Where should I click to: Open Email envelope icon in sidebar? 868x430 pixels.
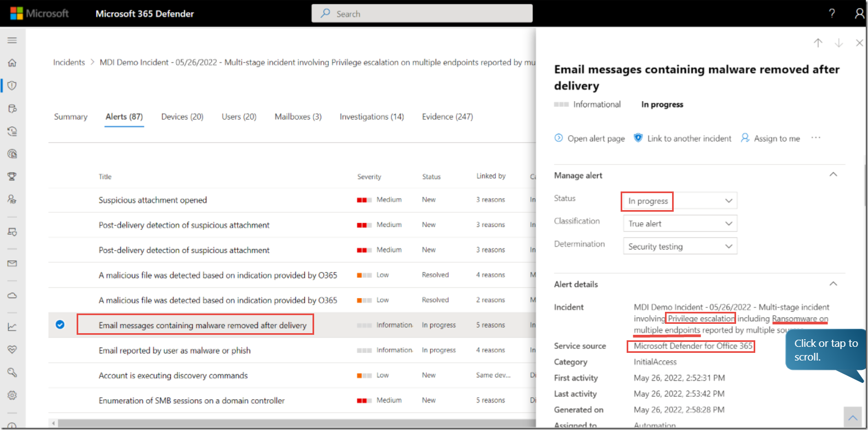(x=12, y=263)
